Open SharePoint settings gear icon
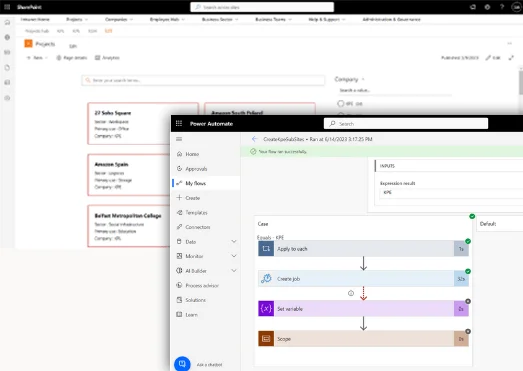The width and height of the screenshot is (523, 371). 487,7
